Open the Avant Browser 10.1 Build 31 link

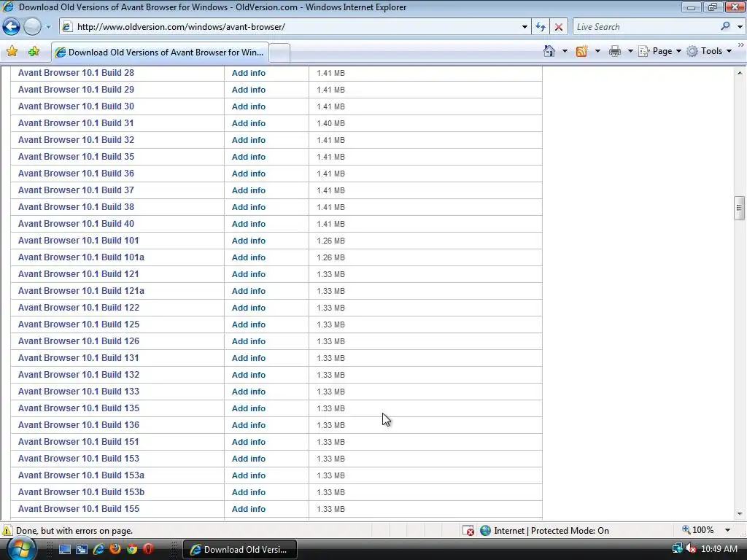(76, 123)
